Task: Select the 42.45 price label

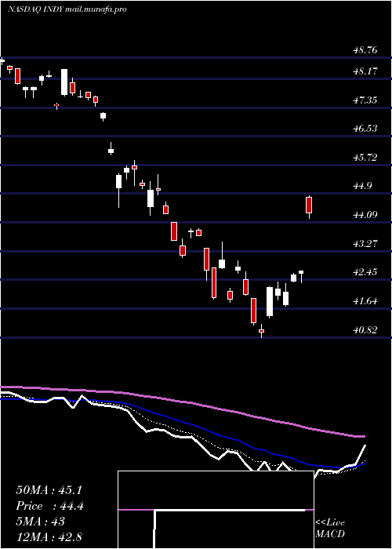Action: click(x=365, y=272)
